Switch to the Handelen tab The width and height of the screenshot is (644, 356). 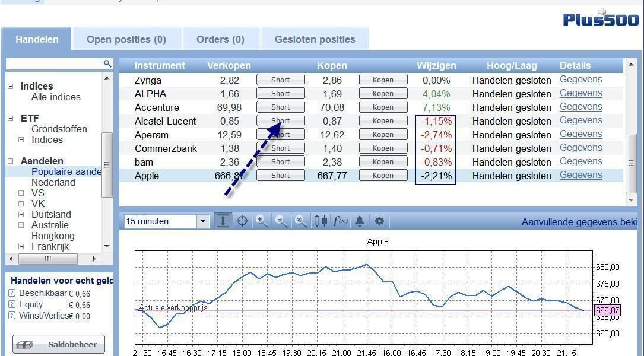pyautogui.click(x=37, y=39)
